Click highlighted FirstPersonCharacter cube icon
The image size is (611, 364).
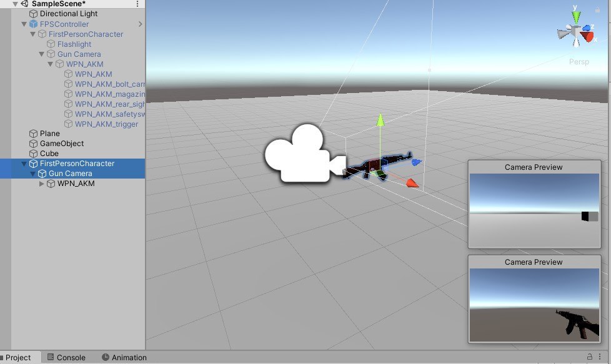coord(34,164)
